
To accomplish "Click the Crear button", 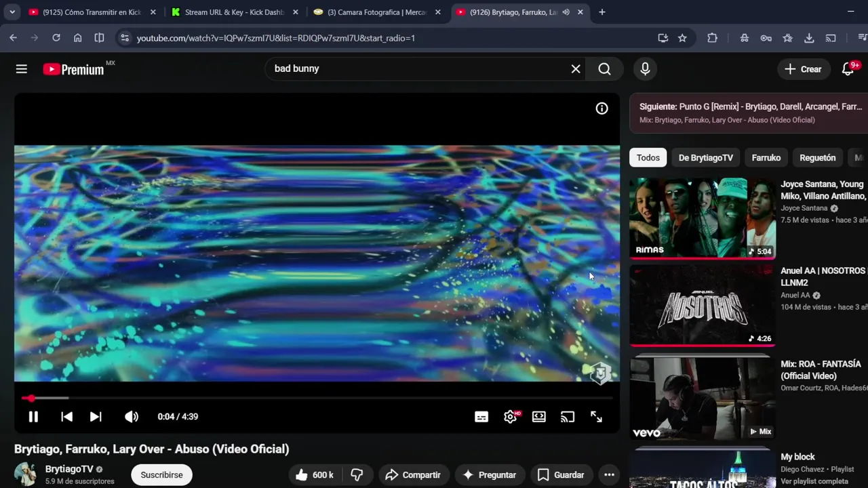I will click(803, 69).
